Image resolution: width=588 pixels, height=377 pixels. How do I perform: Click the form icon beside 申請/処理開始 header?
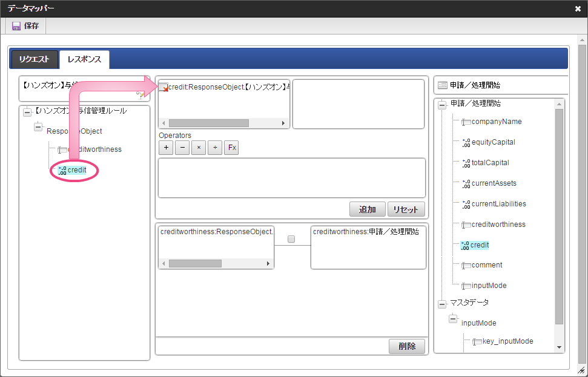(443, 85)
